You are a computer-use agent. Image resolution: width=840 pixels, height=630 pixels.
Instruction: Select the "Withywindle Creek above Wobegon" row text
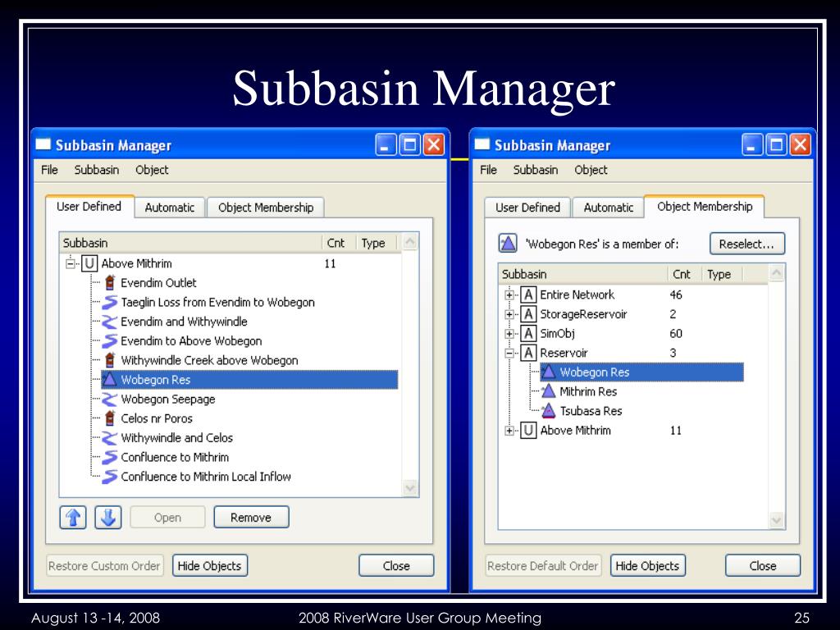(209, 361)
